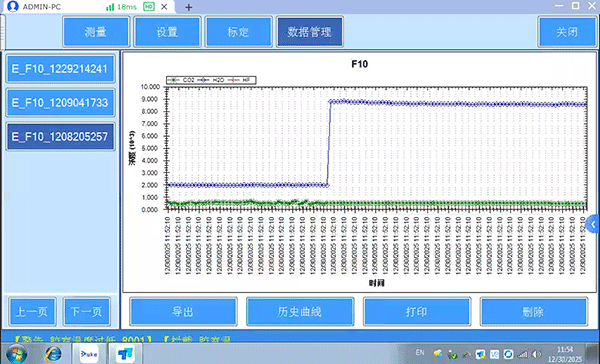Click the HF legend entry in chart

[240, 80]
